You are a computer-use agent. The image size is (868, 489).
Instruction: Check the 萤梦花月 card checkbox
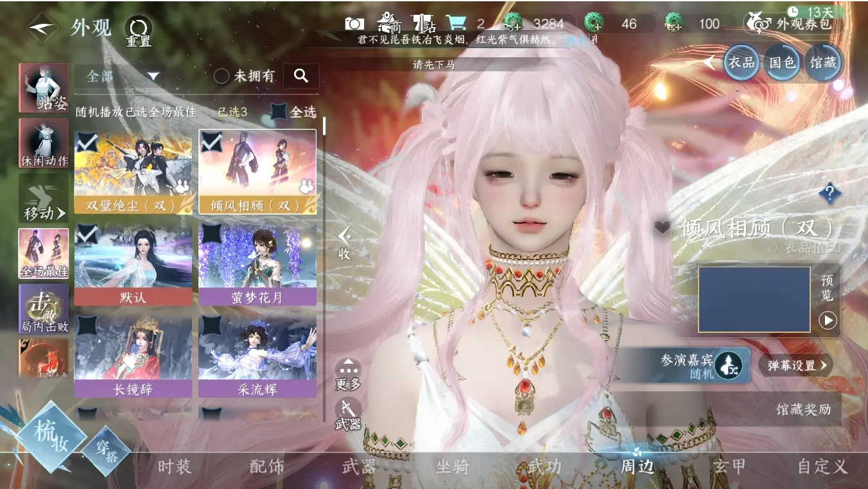tap(211, 235)
